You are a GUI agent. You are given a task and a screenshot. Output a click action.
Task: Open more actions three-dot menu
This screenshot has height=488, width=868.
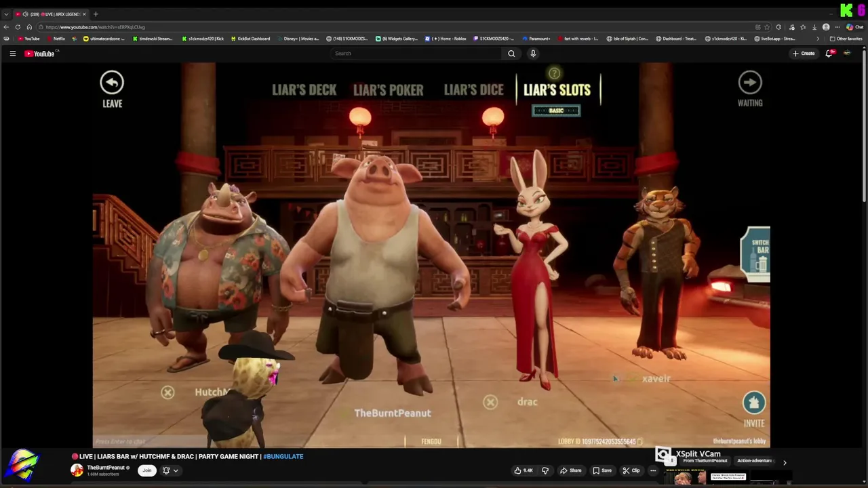(653, 470)
